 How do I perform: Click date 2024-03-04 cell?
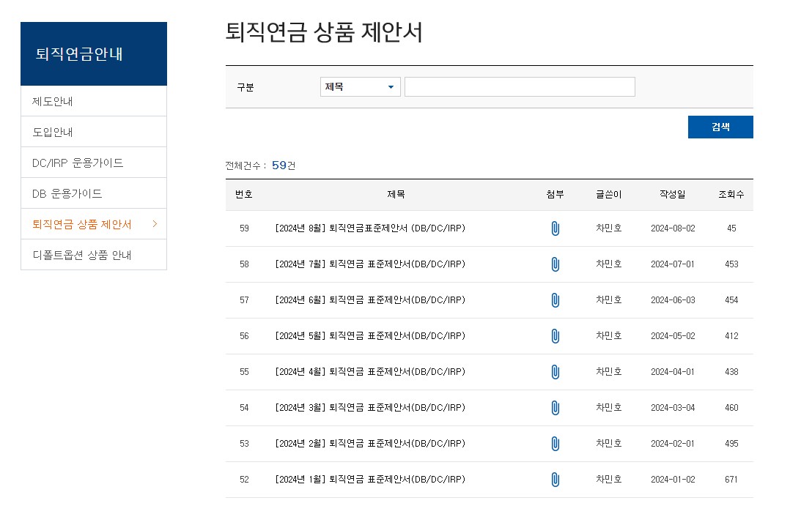(673, 408)
